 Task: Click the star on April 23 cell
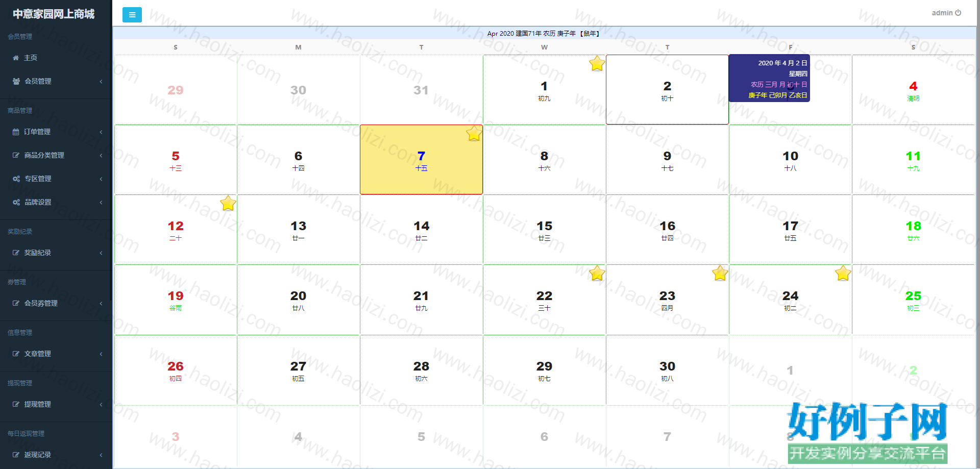click(x=720, y=274)
